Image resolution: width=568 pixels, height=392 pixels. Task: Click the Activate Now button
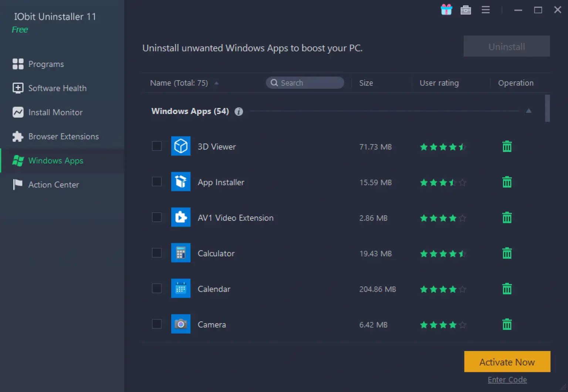pos(507,362)
